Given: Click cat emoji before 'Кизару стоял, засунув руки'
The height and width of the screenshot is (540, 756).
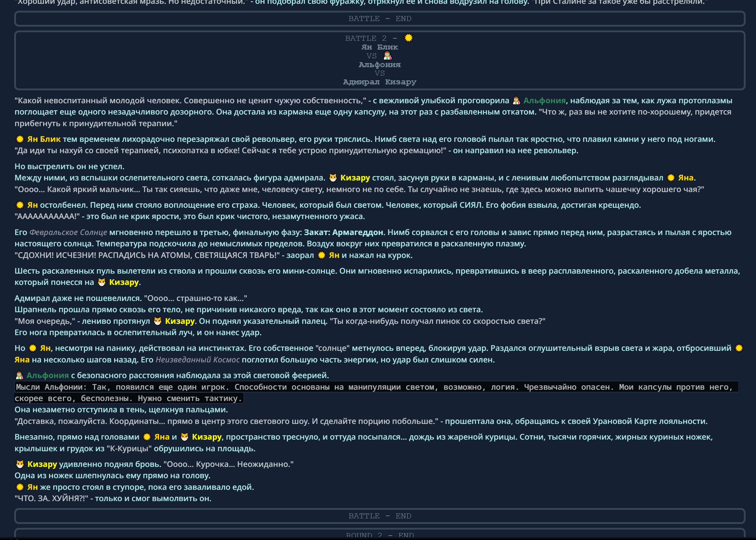Looking at the screenshot, I should coord(333,178).
